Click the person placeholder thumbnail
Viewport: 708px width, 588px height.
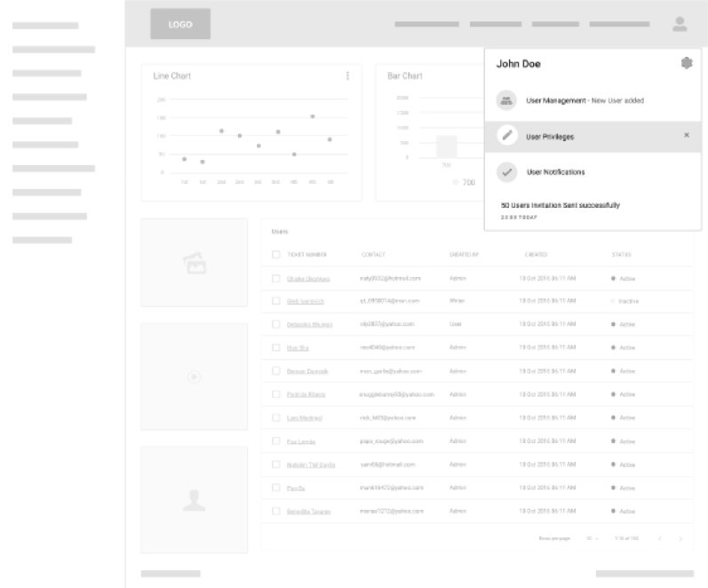coord(194,500)
